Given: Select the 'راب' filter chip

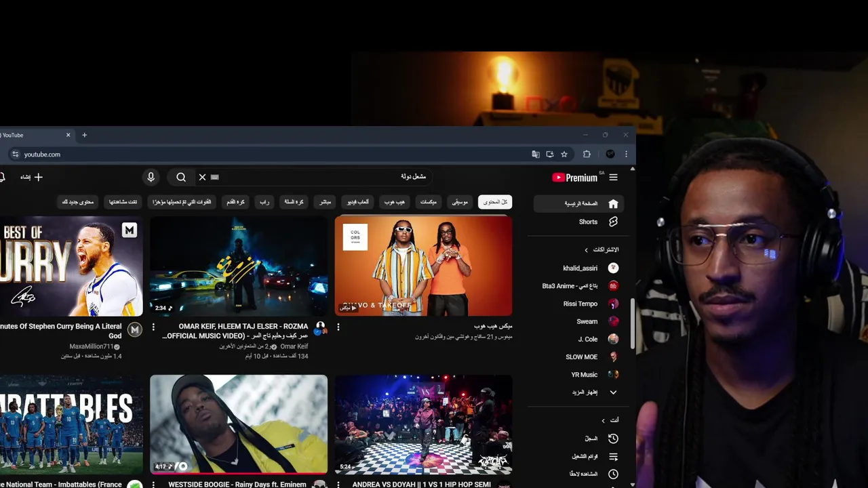Looking at the screenshot, I should [264, 202].
